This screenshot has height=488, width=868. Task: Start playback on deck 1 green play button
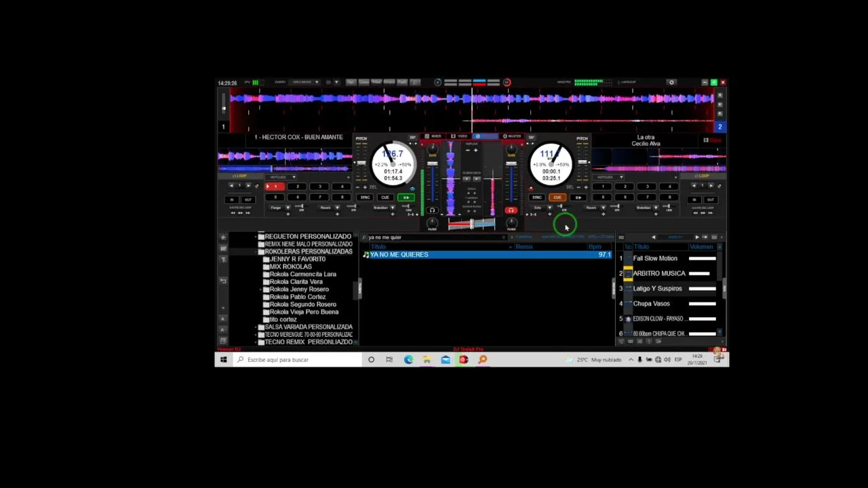406,197
